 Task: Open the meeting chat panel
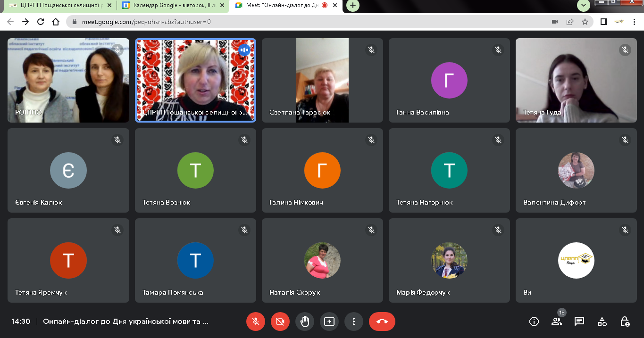[x=579, y=322]
